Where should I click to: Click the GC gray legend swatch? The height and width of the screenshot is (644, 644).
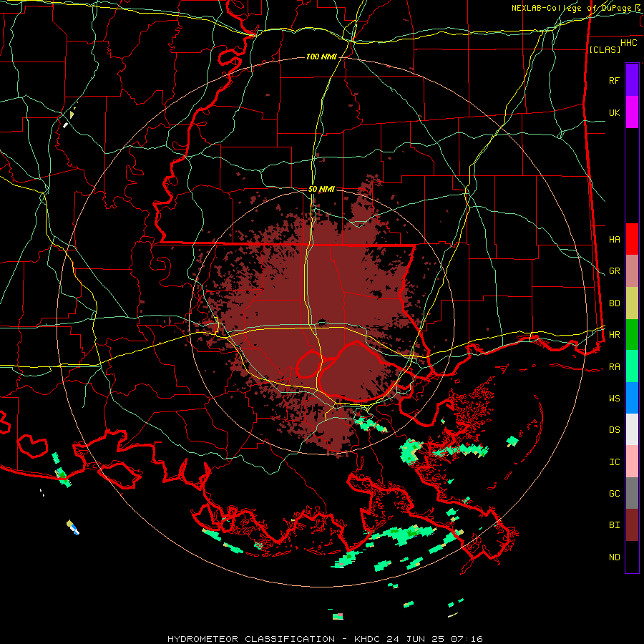coord(632,493)
